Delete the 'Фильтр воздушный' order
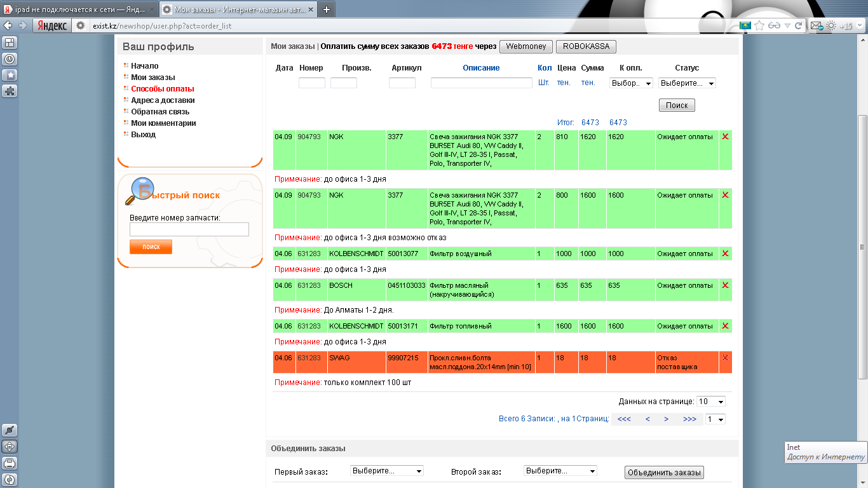 point(726,254)
